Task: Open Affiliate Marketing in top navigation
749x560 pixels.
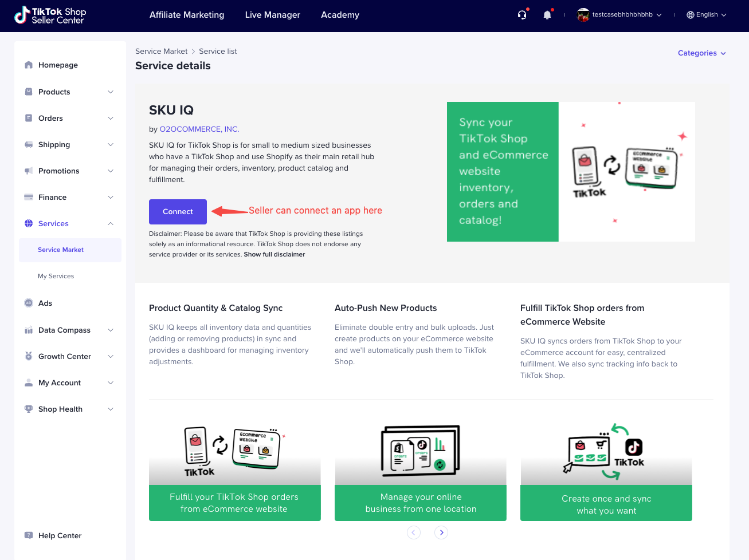Action: pos(187,15)
